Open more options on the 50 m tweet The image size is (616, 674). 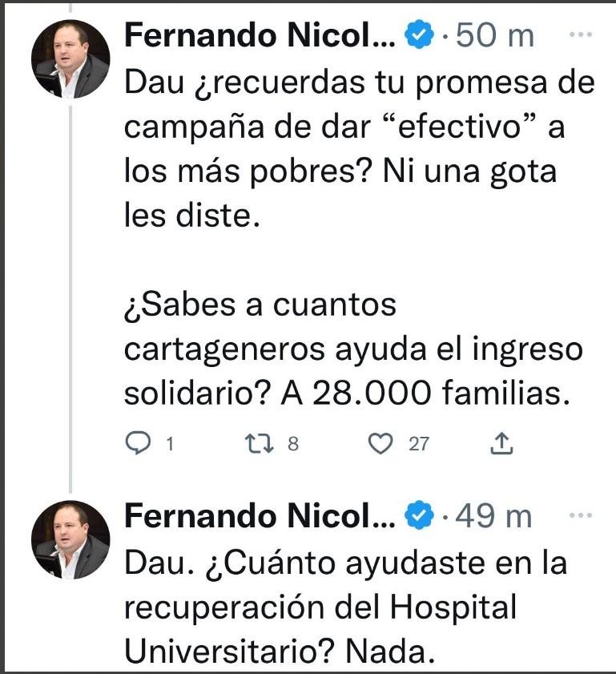[x=579, y=34]
